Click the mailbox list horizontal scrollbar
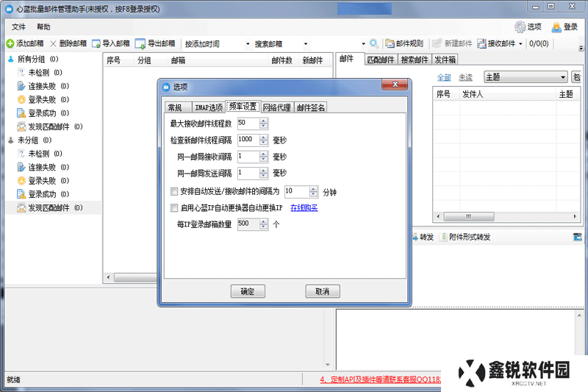 pos(135,277)
